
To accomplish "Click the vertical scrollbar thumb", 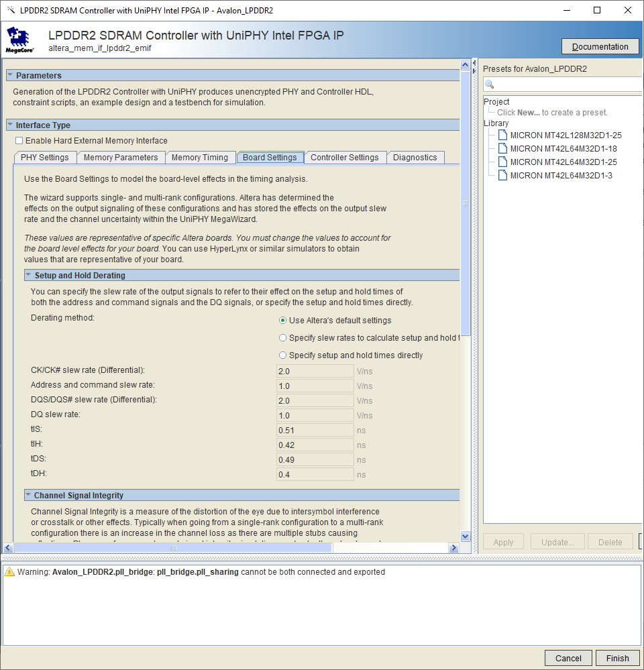I will (466, 203).
